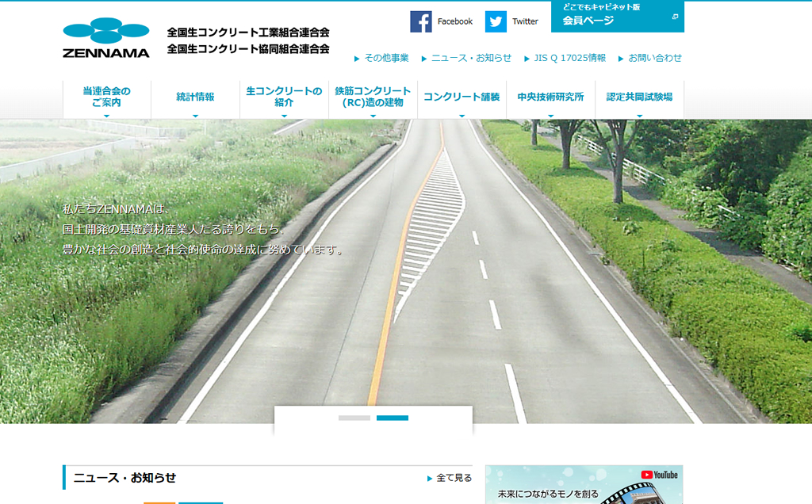Select the active blue slide indicator
This screenshot has width=812, height=504.
(x=393, y=418)
